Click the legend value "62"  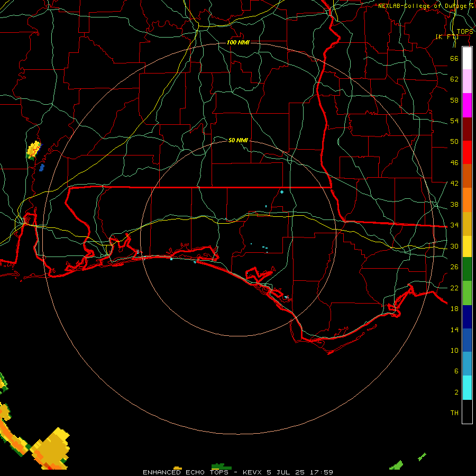(x=454, y=79)
